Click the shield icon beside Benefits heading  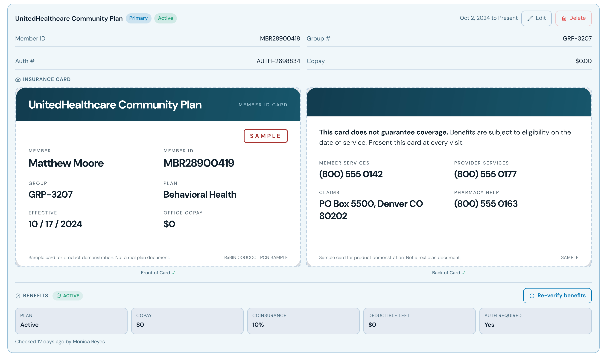[18, 296]
